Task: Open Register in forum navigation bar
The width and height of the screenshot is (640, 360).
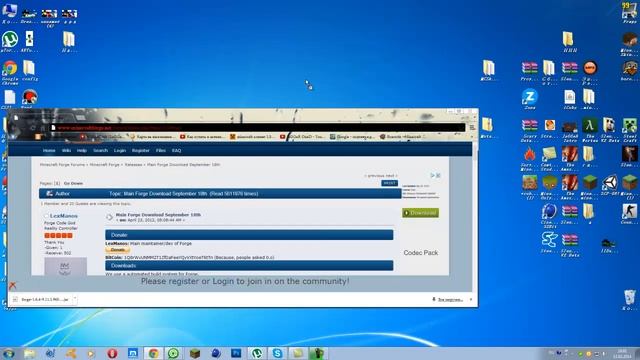Action: click(140, 151)
